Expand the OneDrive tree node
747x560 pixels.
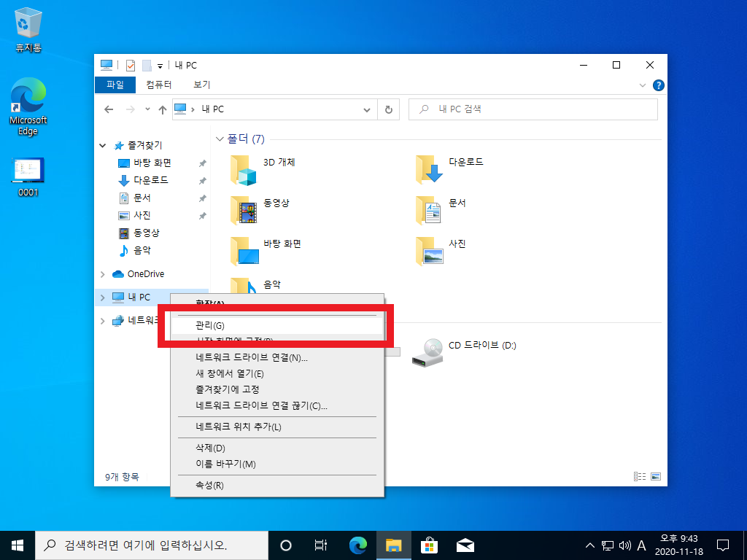click(103, 274)
